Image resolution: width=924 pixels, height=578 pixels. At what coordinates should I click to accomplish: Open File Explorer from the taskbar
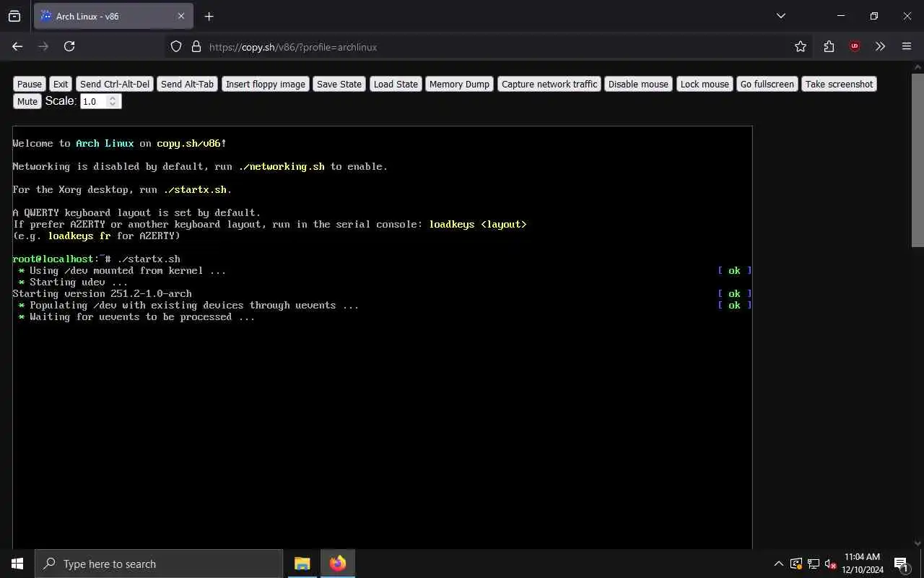(302, 564)
